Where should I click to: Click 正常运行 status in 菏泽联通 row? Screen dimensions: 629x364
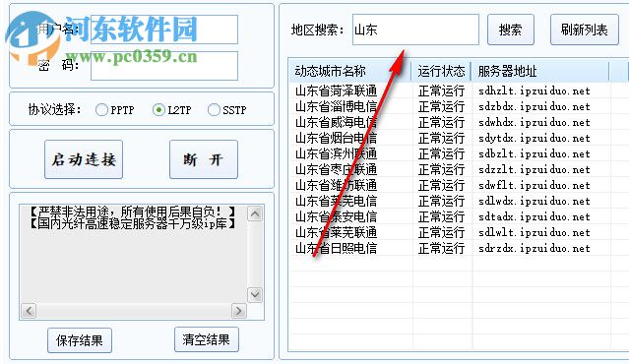(441, 91)
